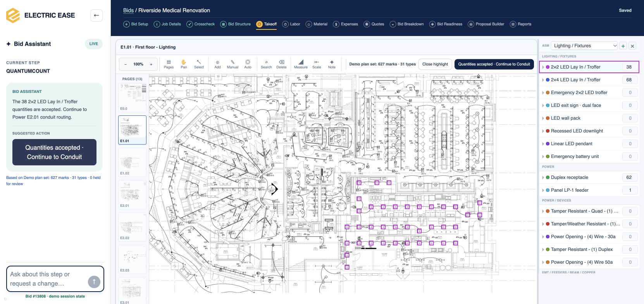Send message with the up-arrow button
The width and height of the screenshot is (644, 304).
(94, 282)
